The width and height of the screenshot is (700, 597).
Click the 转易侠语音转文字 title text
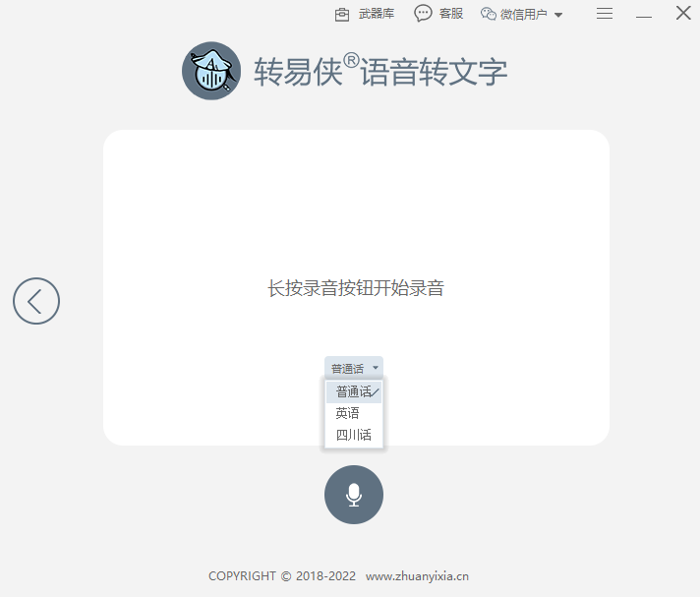380,71
